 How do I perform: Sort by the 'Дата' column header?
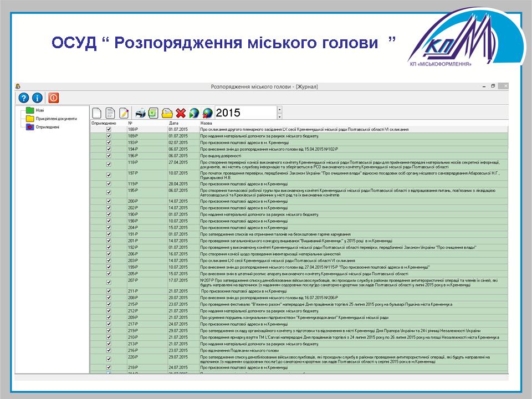pyautogui.click(x=173, y=123)
